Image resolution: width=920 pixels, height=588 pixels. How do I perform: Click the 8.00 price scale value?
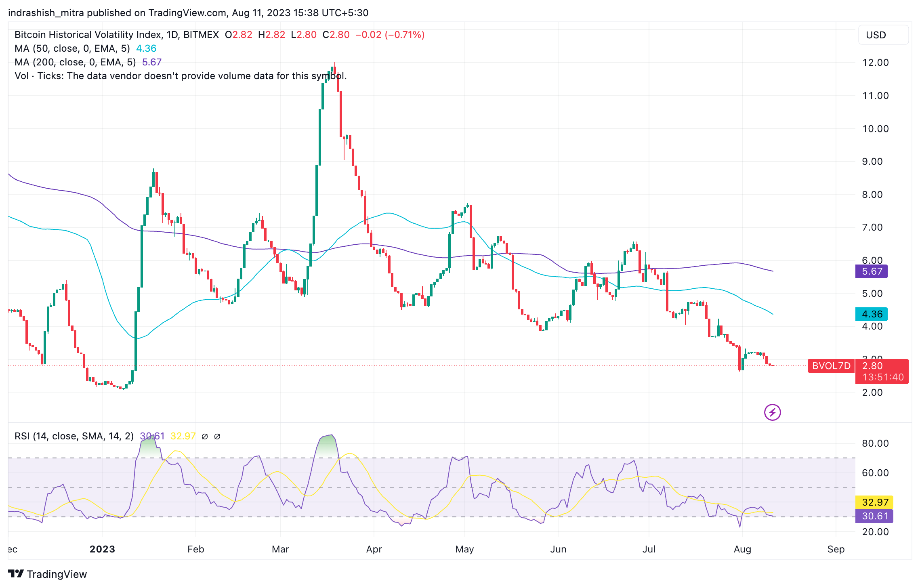tap(872, 195)
